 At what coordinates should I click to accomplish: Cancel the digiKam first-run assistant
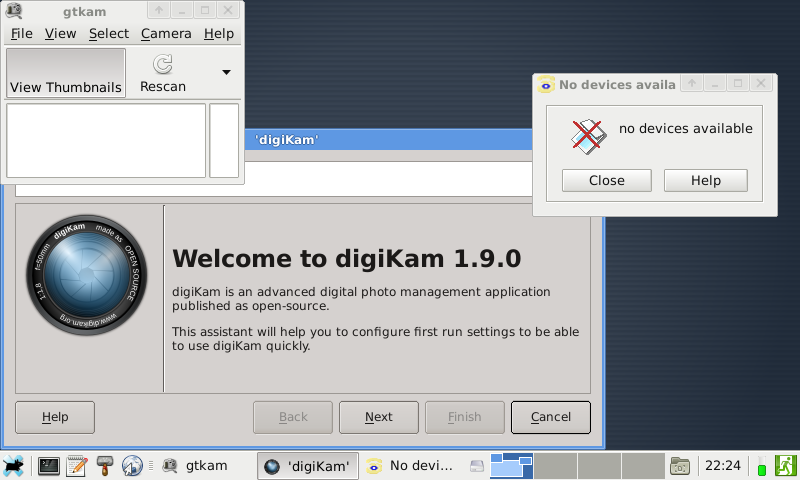click(550, 417)
